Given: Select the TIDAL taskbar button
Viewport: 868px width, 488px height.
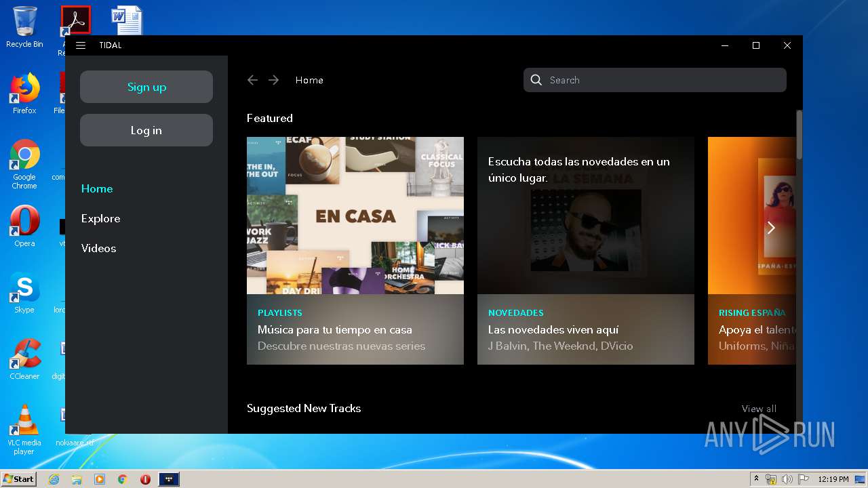Looking at the screenshot, I should [x=169, y=479].
